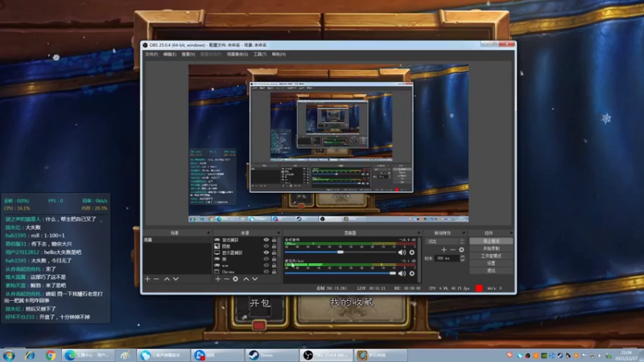Viewport: 644px width, 362px height.
Task: Pop out the audio Mixer dock panel
Action: click(419, 232)
